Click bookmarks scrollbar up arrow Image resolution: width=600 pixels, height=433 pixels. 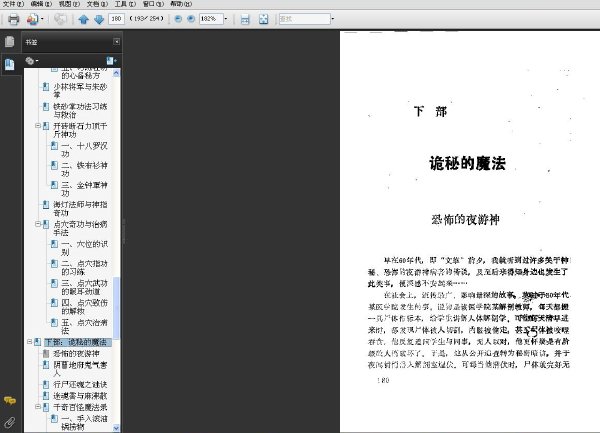[x=116, y=73]
